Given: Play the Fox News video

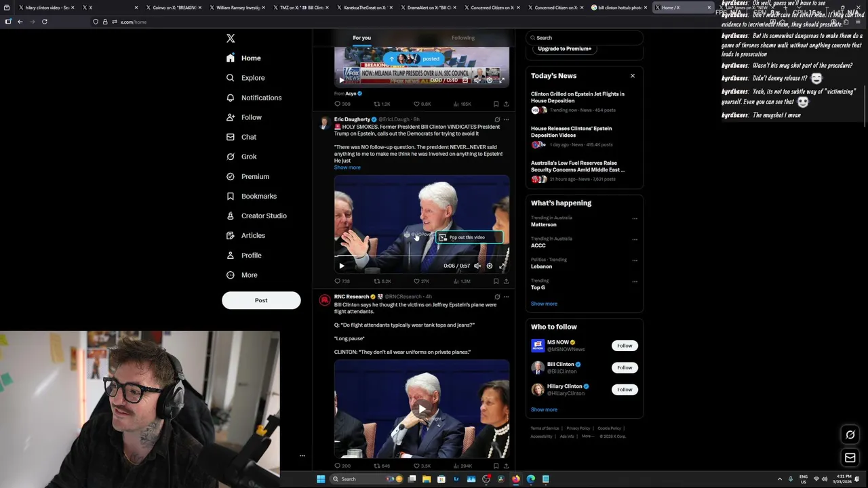Looking at the screenshot, I should pos(341,80).
